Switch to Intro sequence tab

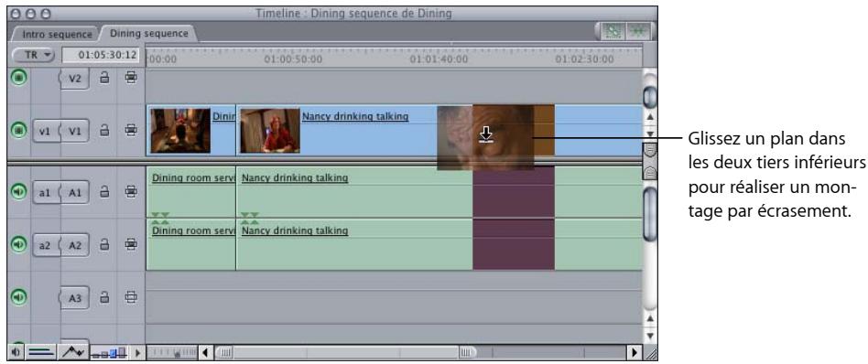(x=56, y=34)
